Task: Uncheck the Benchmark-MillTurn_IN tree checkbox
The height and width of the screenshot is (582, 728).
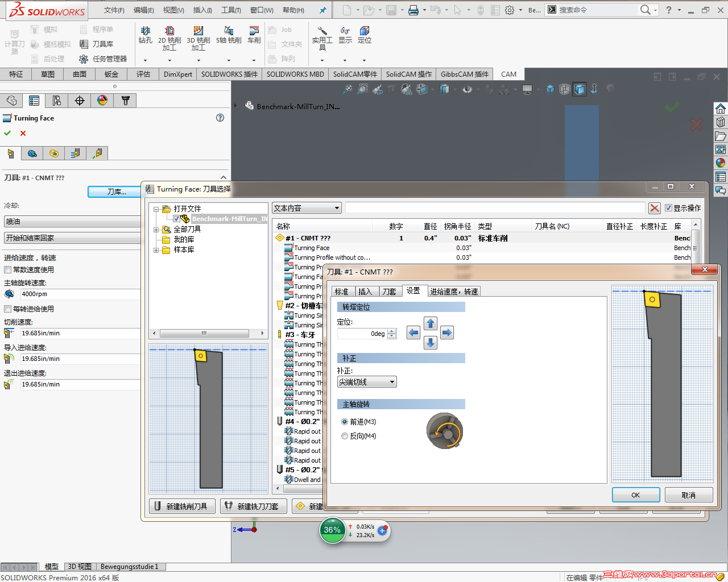Action: click(176, 219)
